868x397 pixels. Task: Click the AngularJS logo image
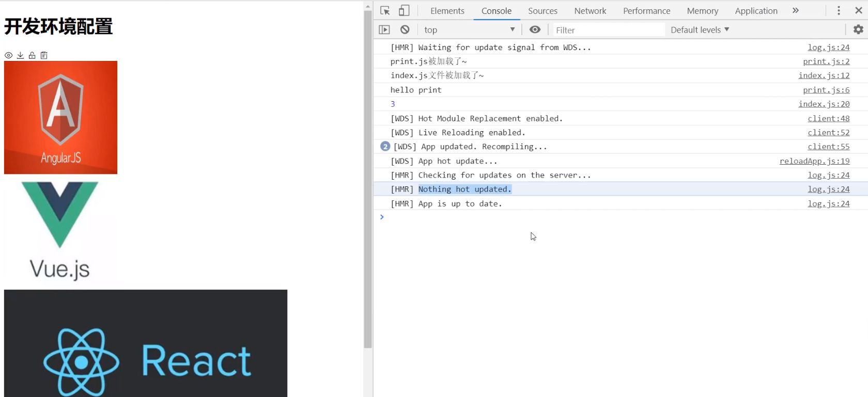click(x=60, y=117)
